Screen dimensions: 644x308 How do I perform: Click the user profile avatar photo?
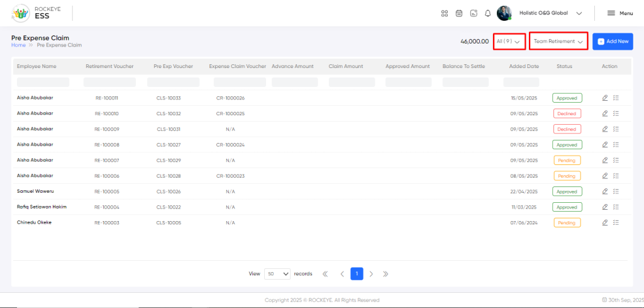[x=504, y=13]
